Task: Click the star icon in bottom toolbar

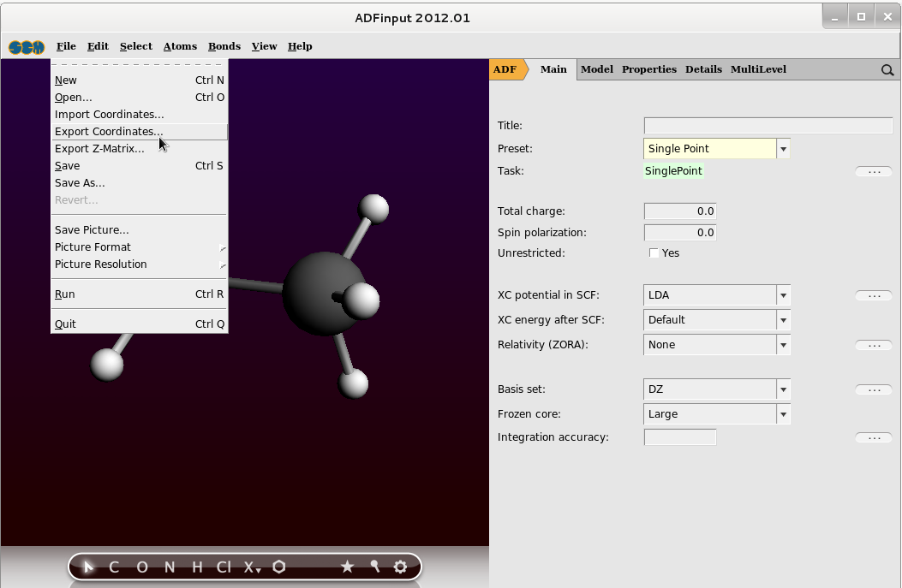Action: coord(347,567)
